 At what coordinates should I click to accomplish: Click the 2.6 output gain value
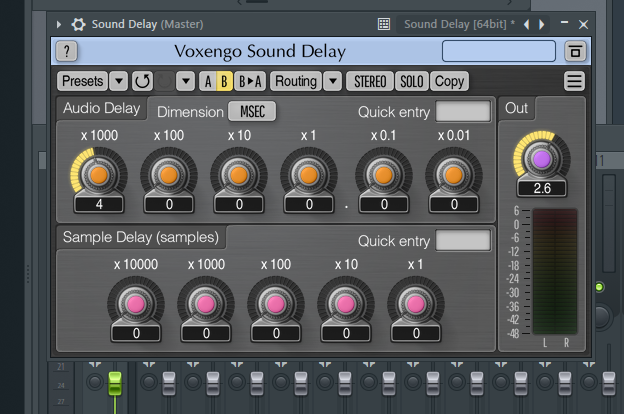[542, 188]
